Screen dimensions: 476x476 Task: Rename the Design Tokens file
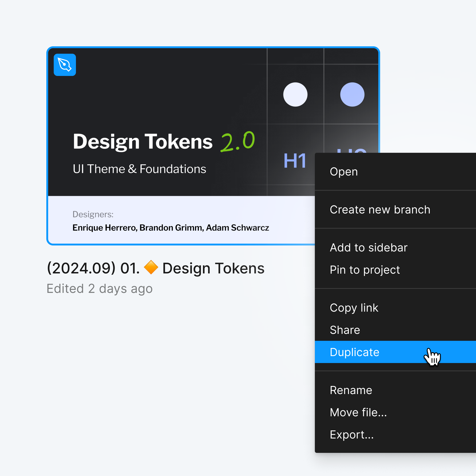(x=351, y=390)
